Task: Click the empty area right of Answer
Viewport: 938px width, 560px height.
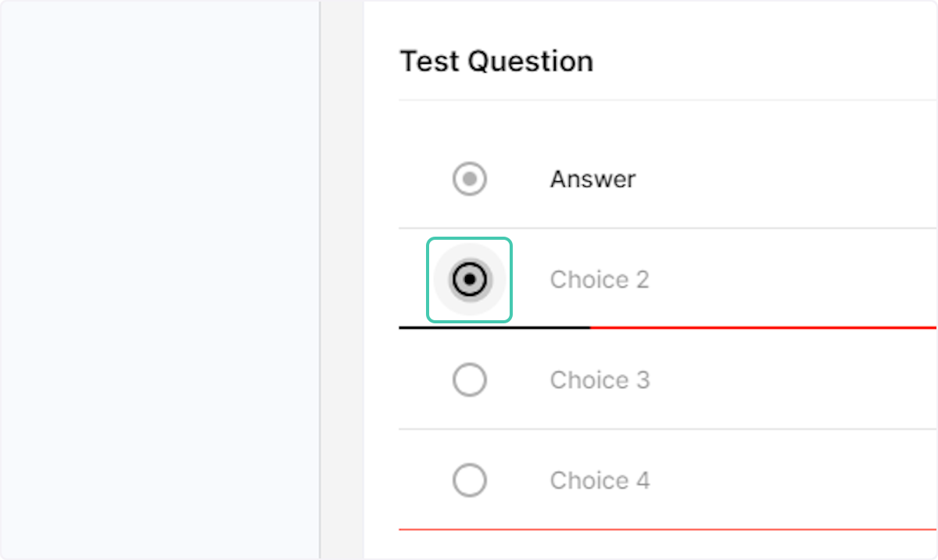Action: 782,179
